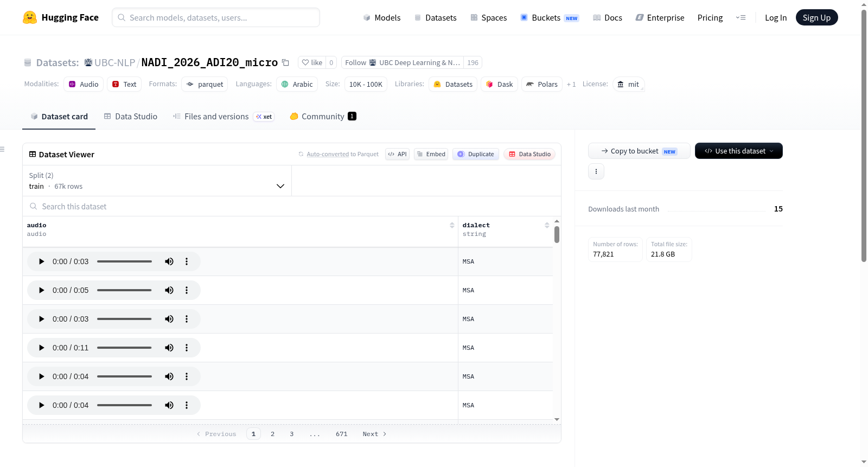Jump to page 671 of the dataset
Viewport: 868px width, 467px height.
[x=341, y=434]
